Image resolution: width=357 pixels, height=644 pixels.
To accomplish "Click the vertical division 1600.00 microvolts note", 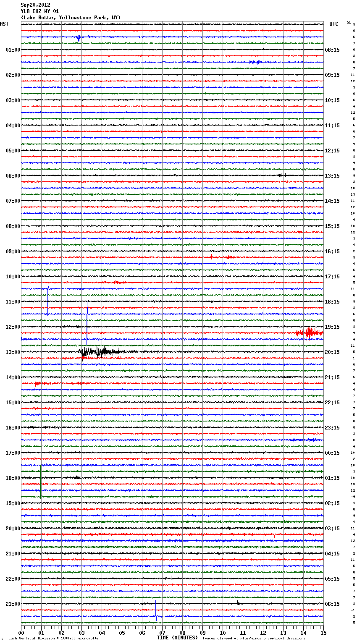I will [x=53, y=638].
